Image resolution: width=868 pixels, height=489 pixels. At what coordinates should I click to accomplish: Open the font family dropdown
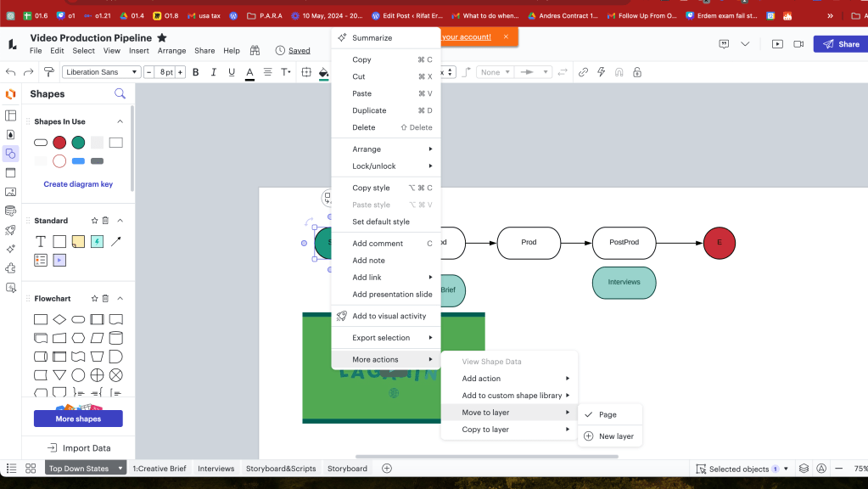101,72
